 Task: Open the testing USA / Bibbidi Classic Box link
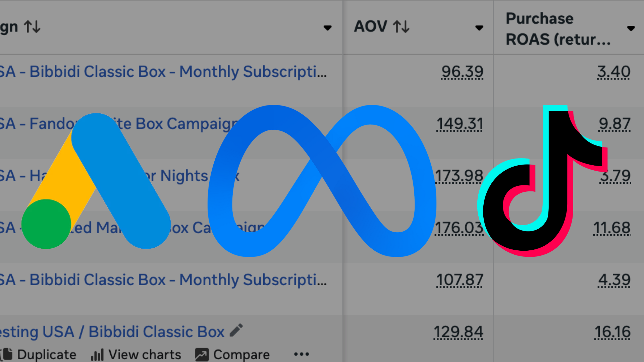pyautogui.click(x=112, y=332)
